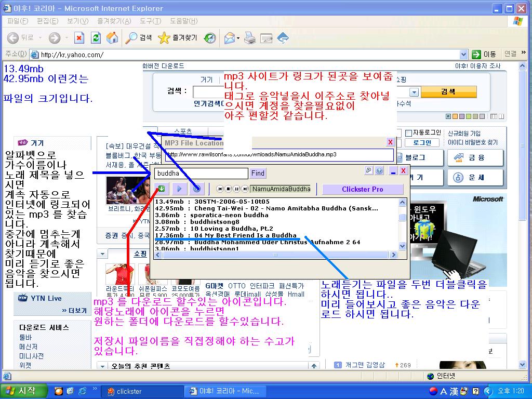532x399 pixels.
Task: Expand the 쇼핑 section dropdown arrow
Action: pyautogui.click(x=102, y=254)
